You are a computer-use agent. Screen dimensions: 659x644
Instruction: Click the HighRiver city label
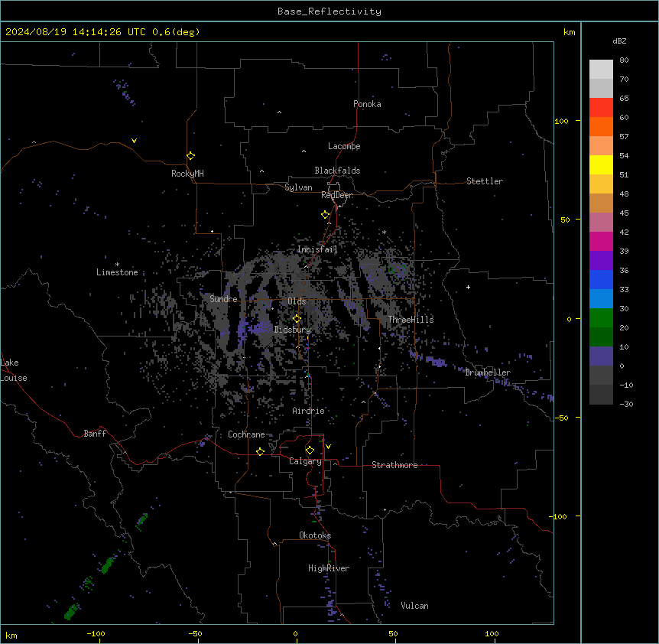pyautogui.click(x=329, y=568)
